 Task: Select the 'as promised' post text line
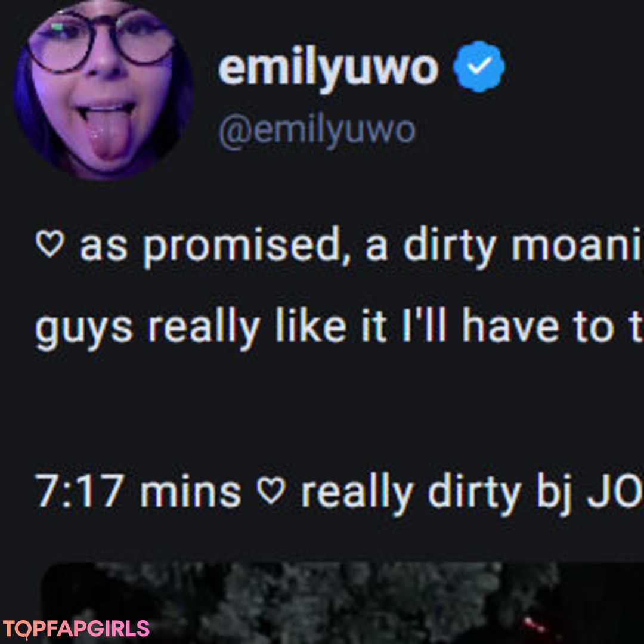339,246
